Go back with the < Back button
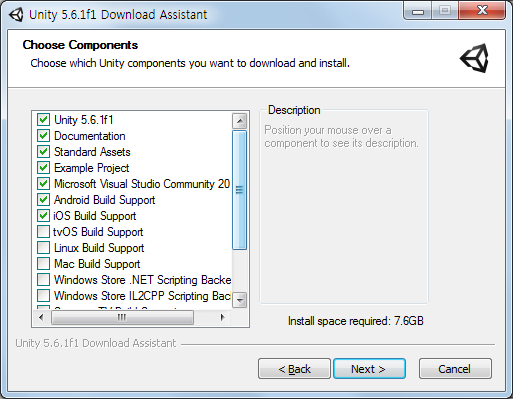This screenshot has height=399, width=513. click(294, 369)
